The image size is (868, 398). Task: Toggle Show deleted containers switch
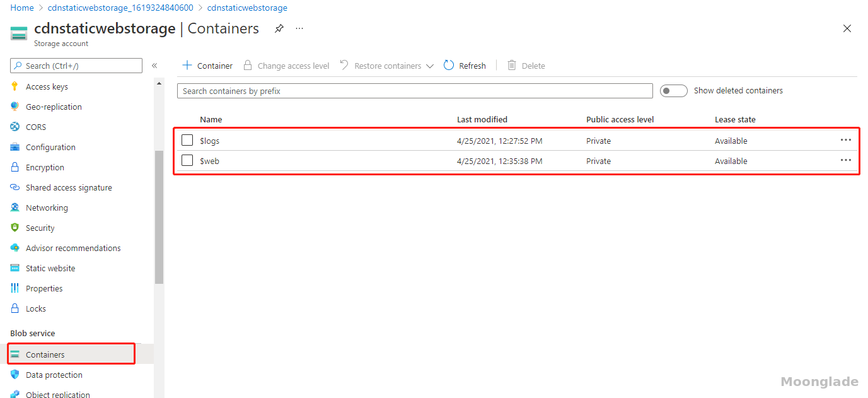pyautogui.click(x=673, y=91)
